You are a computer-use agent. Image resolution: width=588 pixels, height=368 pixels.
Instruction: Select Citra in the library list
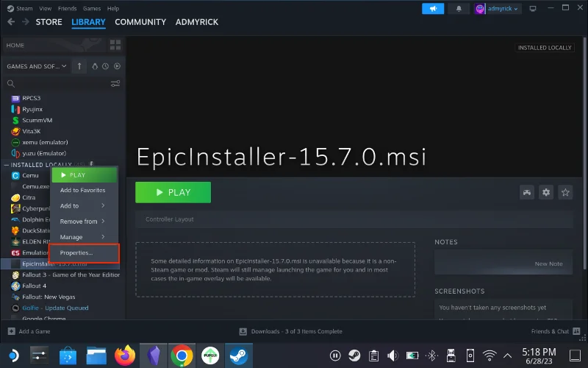click(29, 197)
